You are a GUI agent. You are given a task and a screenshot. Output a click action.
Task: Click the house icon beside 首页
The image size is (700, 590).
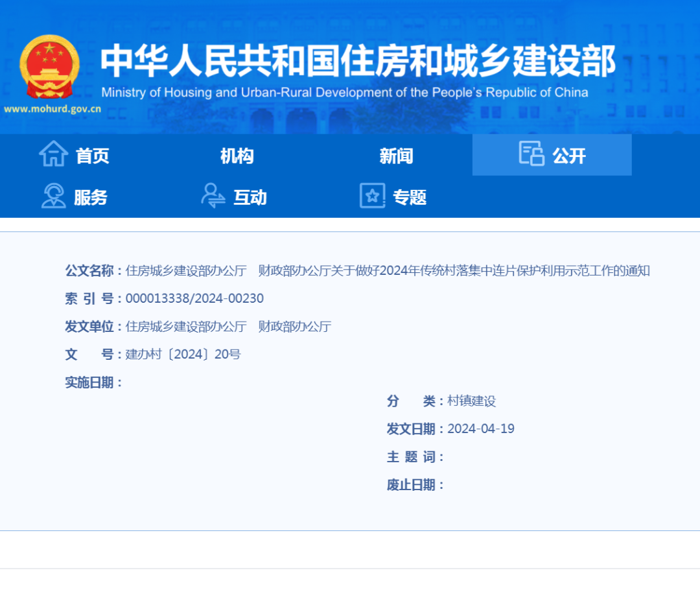coord(53,155)
